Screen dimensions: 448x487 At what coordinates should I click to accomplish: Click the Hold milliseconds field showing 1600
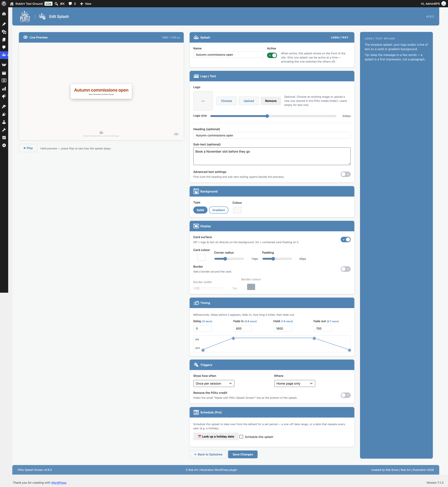coord(282,328)
